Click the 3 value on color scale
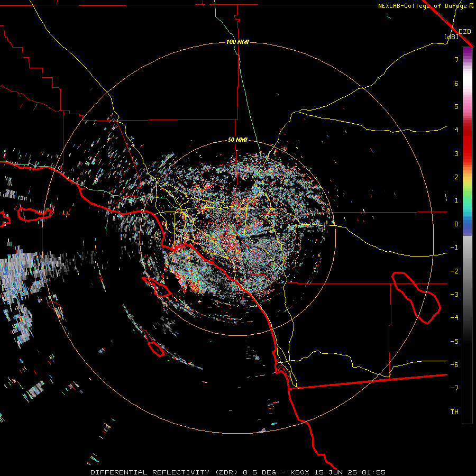 point(456,153)
